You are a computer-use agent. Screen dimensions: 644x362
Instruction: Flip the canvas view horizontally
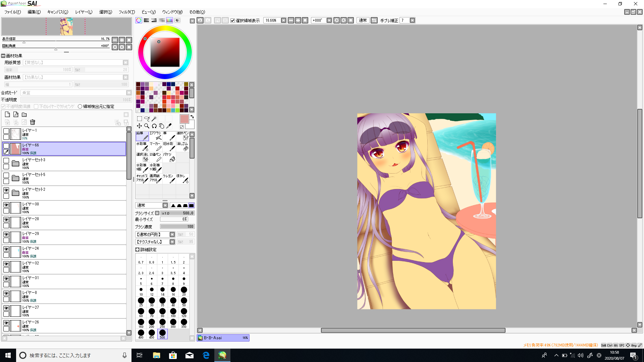[x=374, y=20]
